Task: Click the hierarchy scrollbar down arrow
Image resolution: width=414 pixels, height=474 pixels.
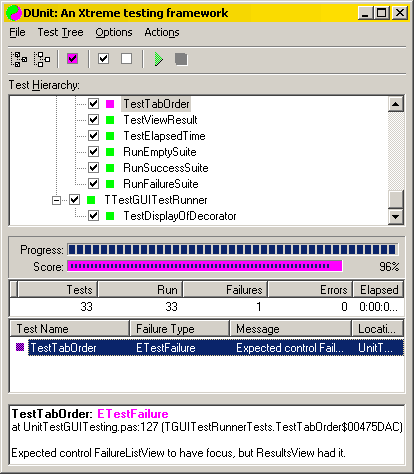Action: [396, 217]
